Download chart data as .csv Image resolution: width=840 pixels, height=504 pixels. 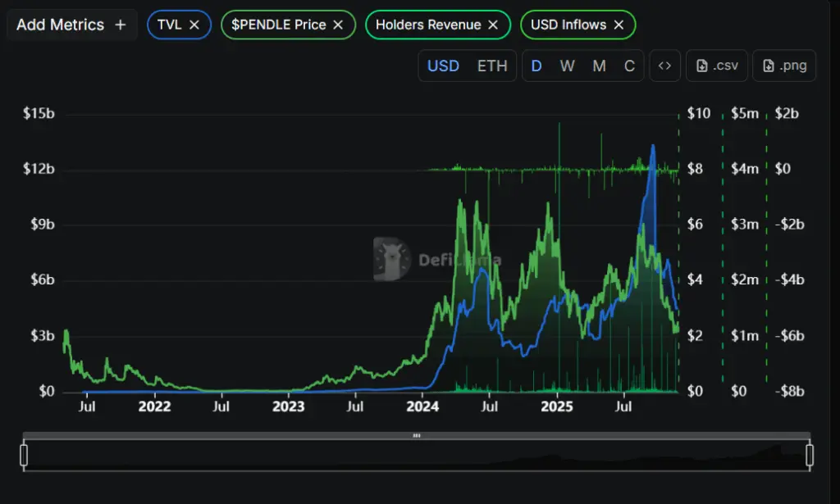pos(717,66)
